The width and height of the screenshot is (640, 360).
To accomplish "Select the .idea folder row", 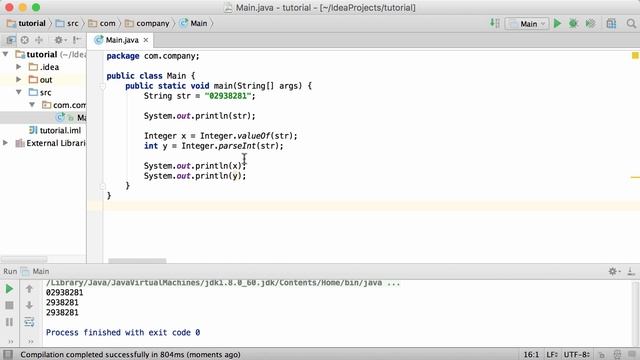I will tap(43, 67).
